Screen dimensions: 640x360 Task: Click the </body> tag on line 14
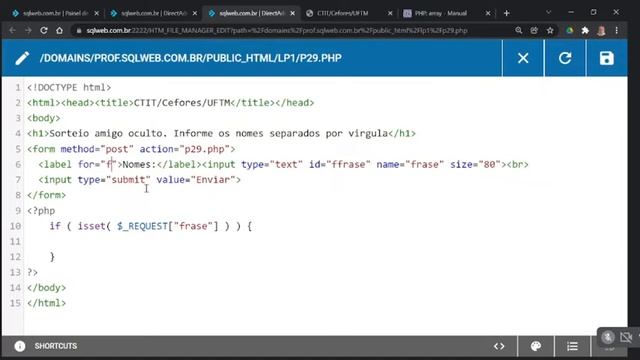(47, 288)
